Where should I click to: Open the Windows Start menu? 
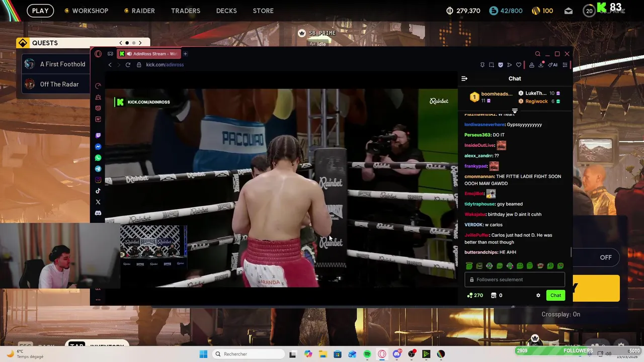pos(203,354)
